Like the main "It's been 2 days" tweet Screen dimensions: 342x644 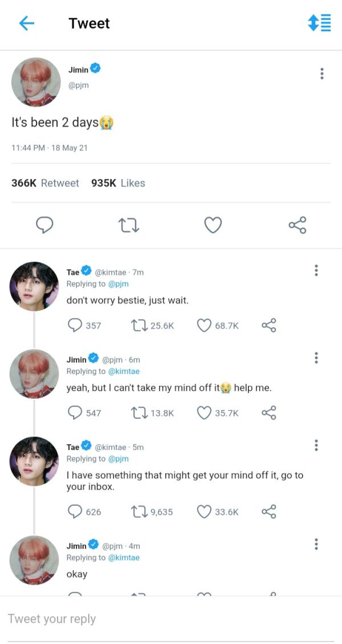coord(213,225)
